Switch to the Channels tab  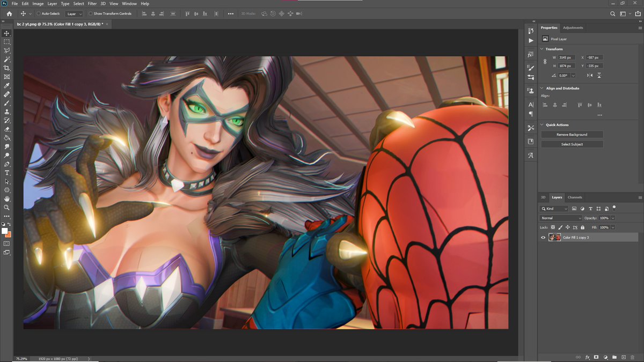click(575, 197)
